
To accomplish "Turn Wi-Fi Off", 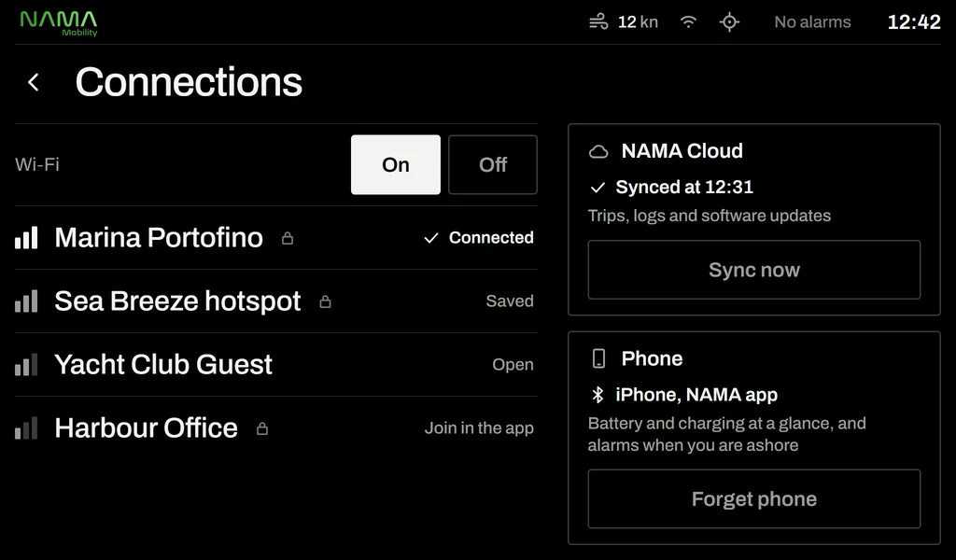I will coord(493,164).
